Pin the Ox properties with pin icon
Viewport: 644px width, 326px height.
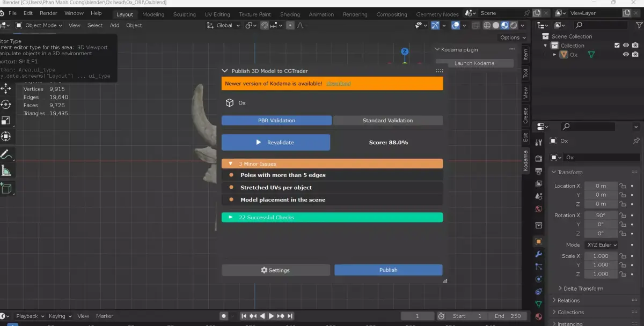[636, 140]
